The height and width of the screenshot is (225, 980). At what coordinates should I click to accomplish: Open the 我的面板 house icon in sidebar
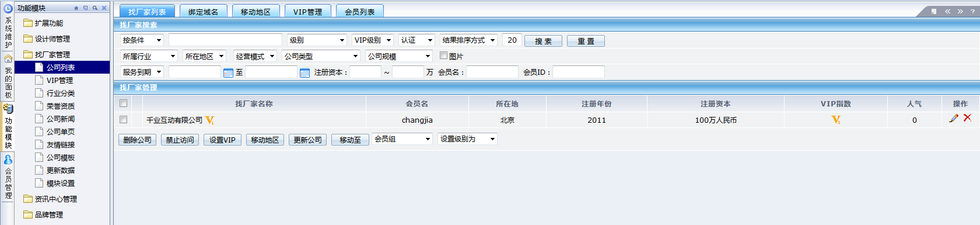(8, 58)
